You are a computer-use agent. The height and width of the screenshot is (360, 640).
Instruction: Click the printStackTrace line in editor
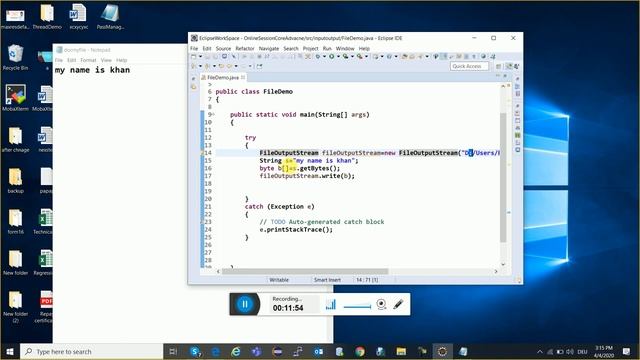pyautogui.click(x=296, y=229)
